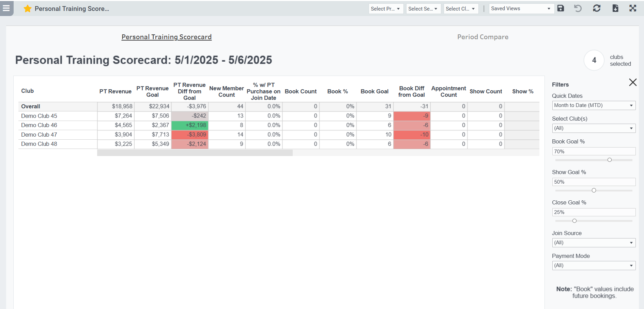644x309 pixels.
Task: Click the Book Goal % input showing 70%
Action: click(594, 151)
